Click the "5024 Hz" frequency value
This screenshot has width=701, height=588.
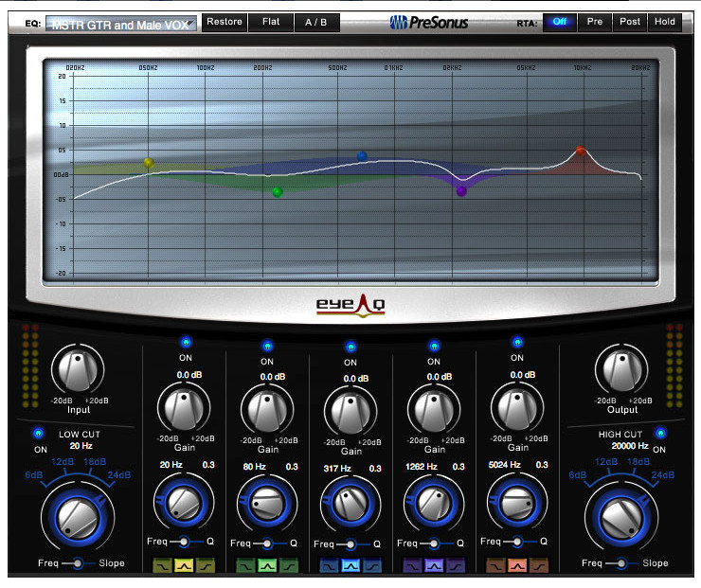pos(504,465)
